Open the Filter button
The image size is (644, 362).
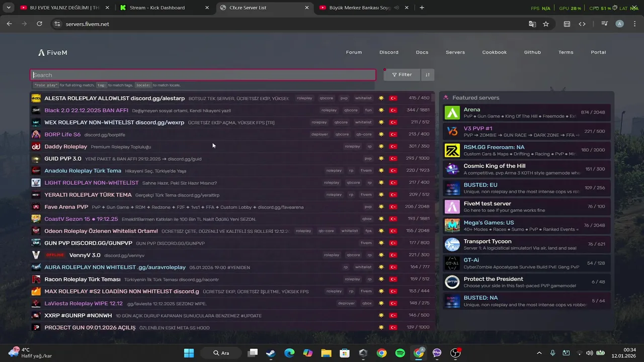[x=402, y=75]
